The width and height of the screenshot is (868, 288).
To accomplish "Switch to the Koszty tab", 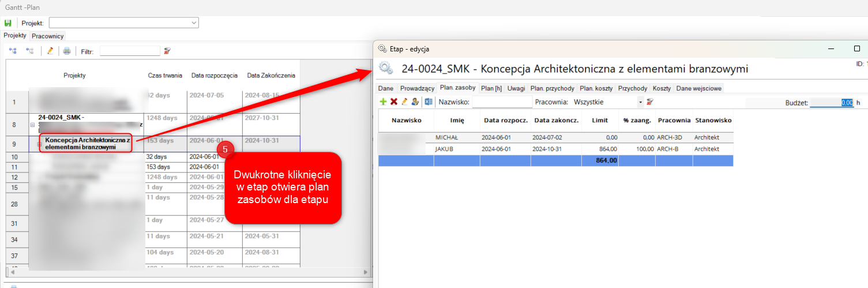I will tap(662, 88).
